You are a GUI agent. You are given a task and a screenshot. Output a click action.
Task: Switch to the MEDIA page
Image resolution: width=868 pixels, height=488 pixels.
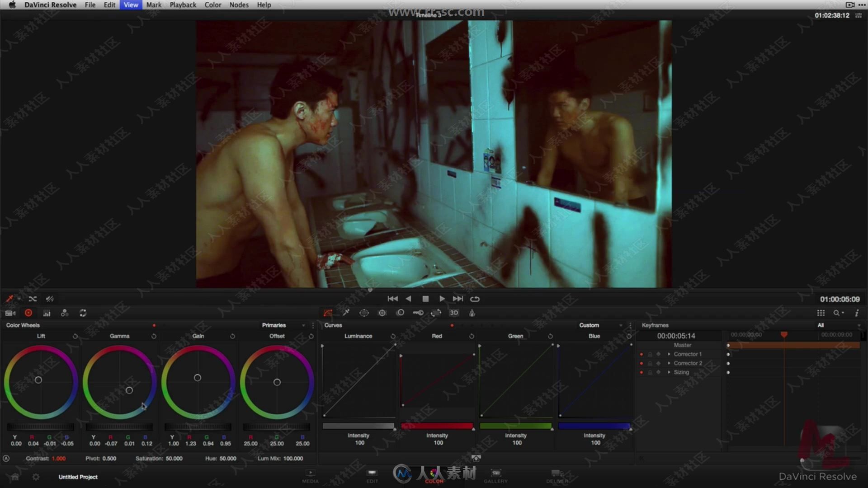310,476
